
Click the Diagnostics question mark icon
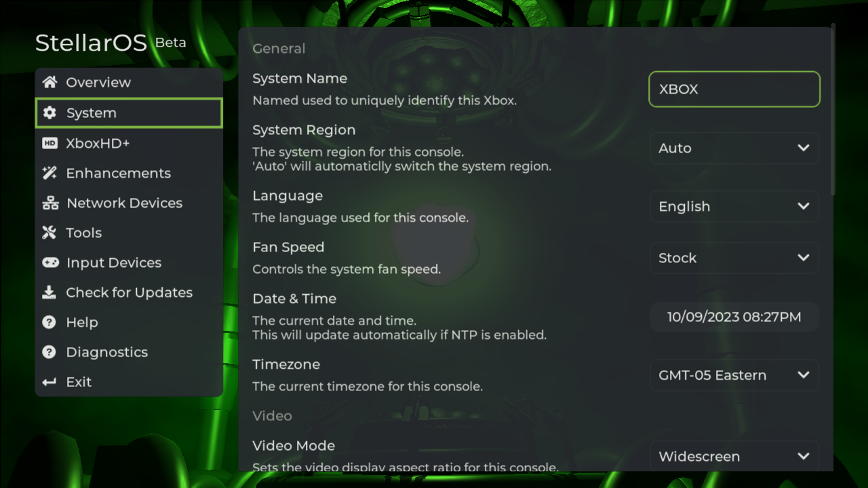[50, 352]
